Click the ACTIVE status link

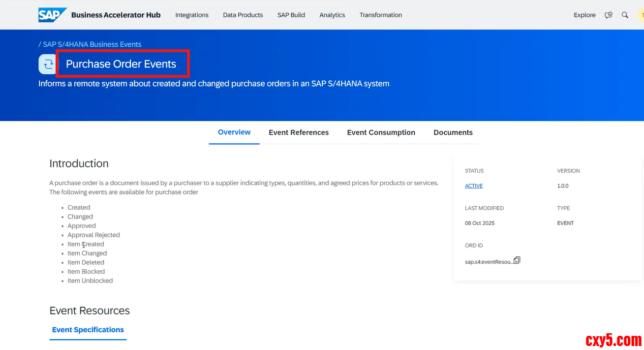(x=474, y=186)
